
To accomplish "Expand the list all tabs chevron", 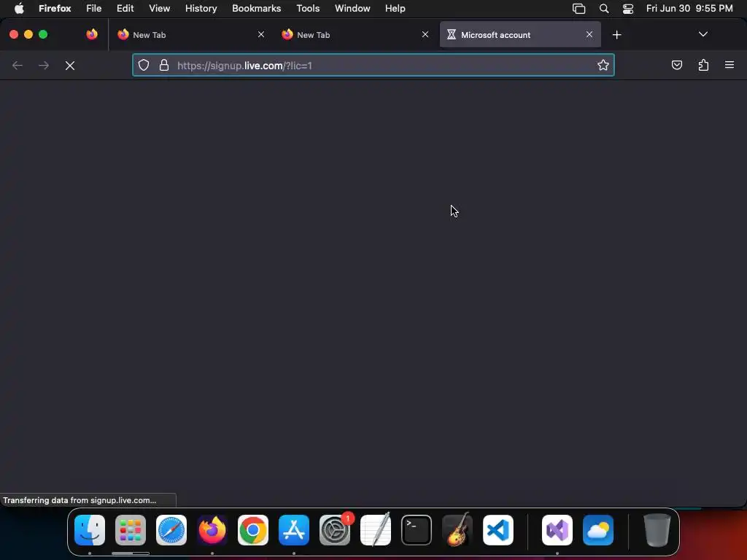I will pyautogui.click(x=703, y=34).
